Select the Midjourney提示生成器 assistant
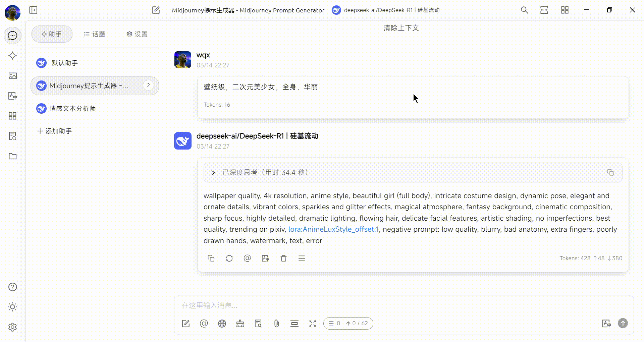Viewport: 644px width, 342px height. 95,86
